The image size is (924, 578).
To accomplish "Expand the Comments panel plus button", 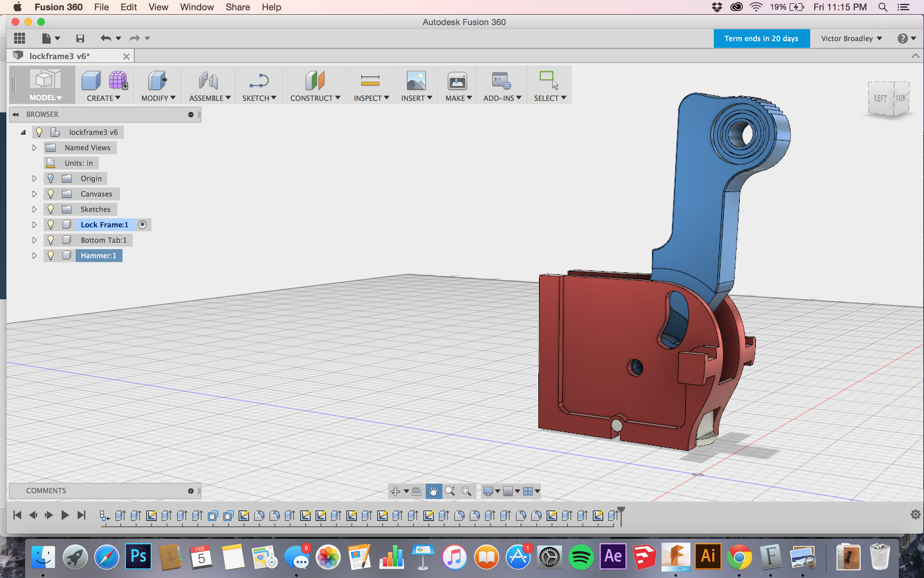I will (191, 491).
